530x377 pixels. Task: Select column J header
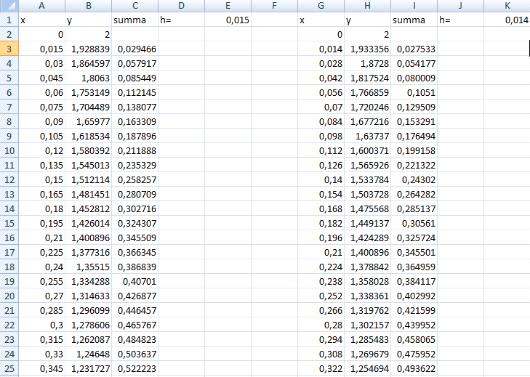click(x=460, y=6)
